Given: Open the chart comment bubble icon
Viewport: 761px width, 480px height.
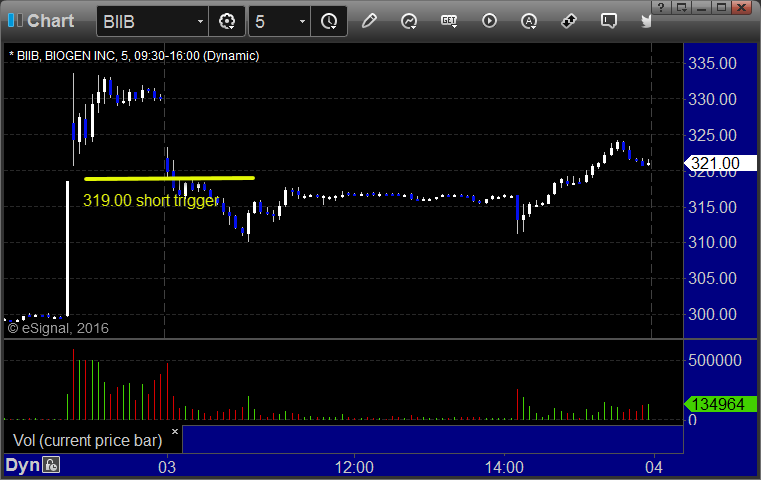Looking at the screenshot, I should [609, 21].
